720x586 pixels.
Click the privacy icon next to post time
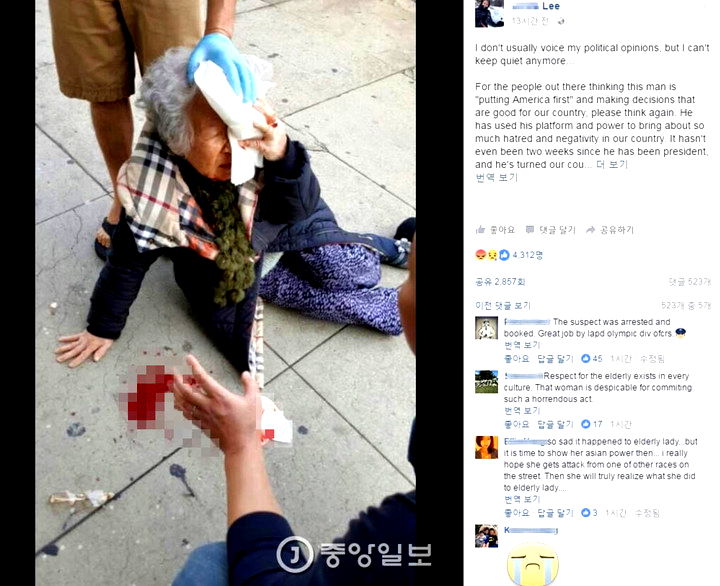point(561,21)
